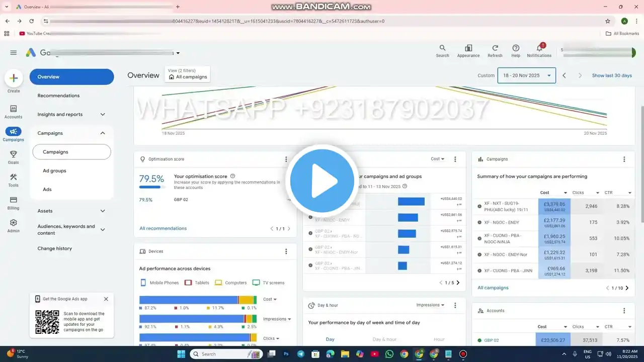Open Notifications bell icon

[x=539, y=48]
